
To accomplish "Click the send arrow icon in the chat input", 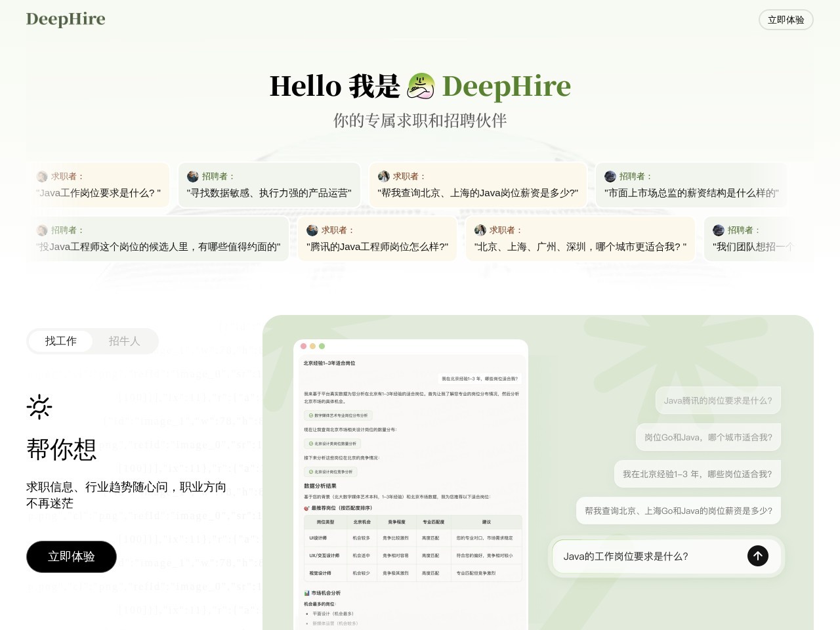I will [757, 556].
